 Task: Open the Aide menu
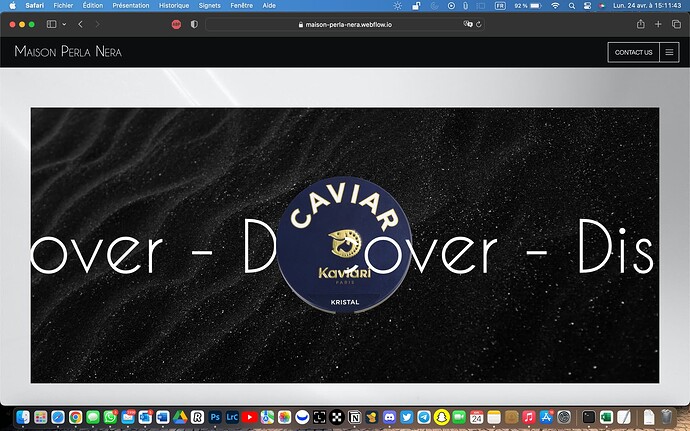tap(269, 5)
